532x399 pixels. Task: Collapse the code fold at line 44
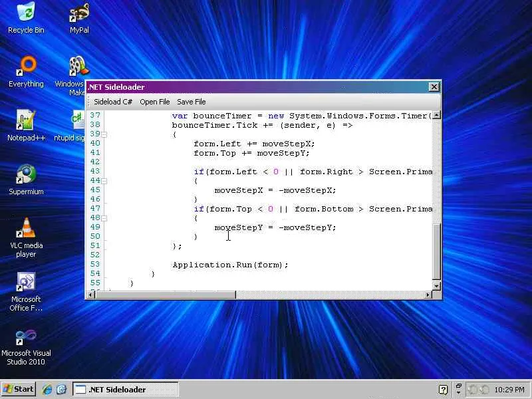pyautogui.click(x=104, y=181)
